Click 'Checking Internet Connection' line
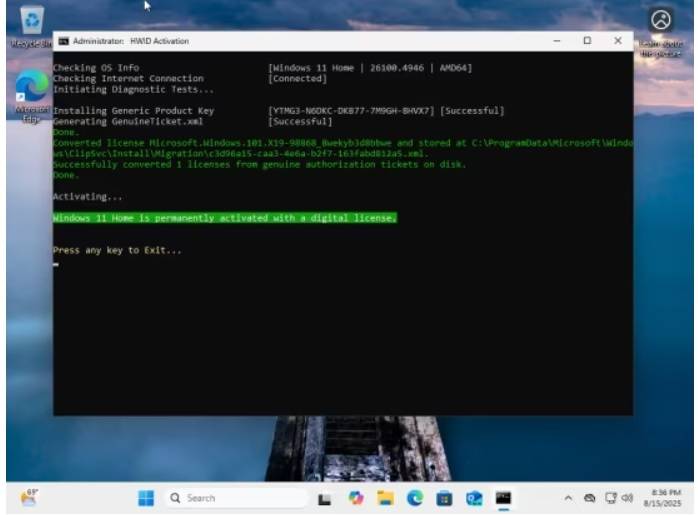The height and width of the screenshot is (515, 698). [x=128, y=79]
